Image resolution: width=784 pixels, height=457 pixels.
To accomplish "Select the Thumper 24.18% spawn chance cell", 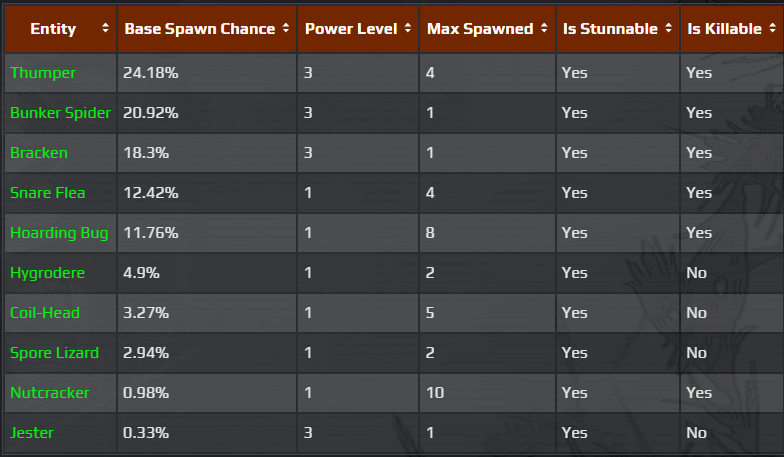I will click(x=151, y=73).
